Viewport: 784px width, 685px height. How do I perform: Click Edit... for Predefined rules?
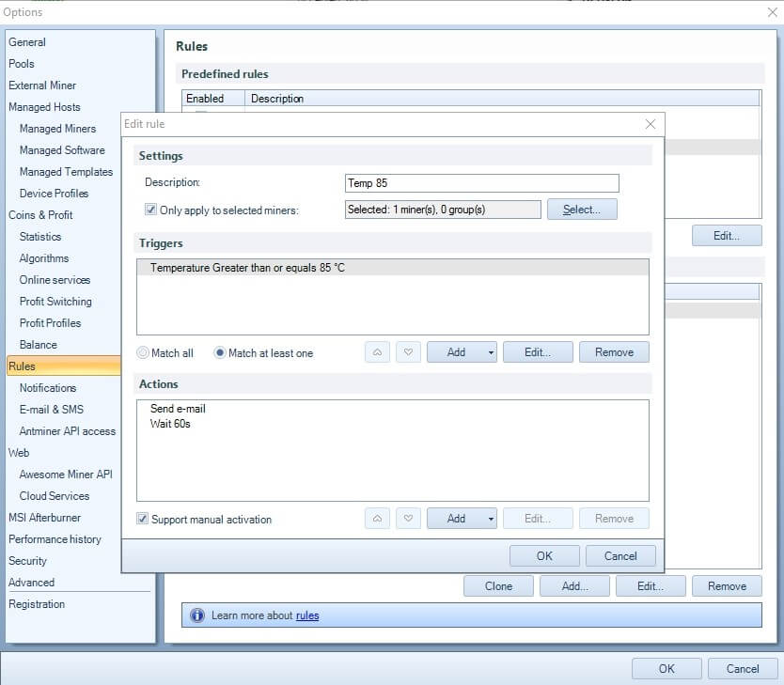[727, 235]
